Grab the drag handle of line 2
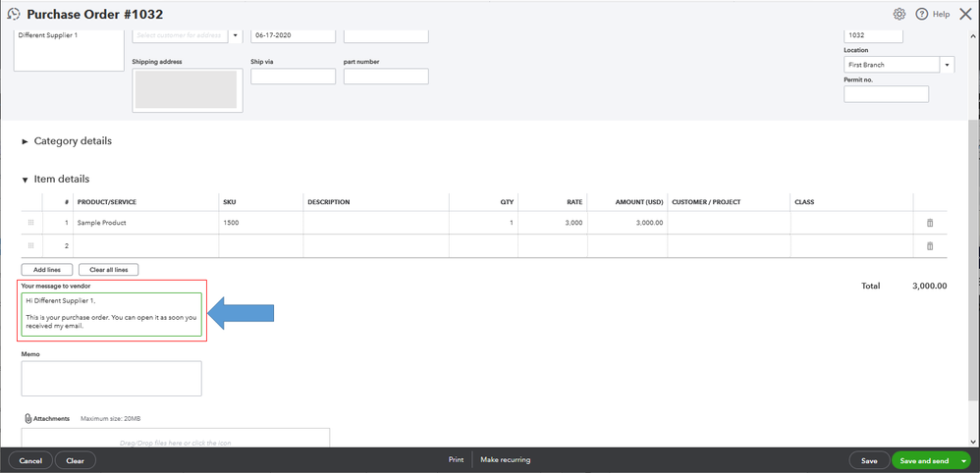 coord(31,245)
